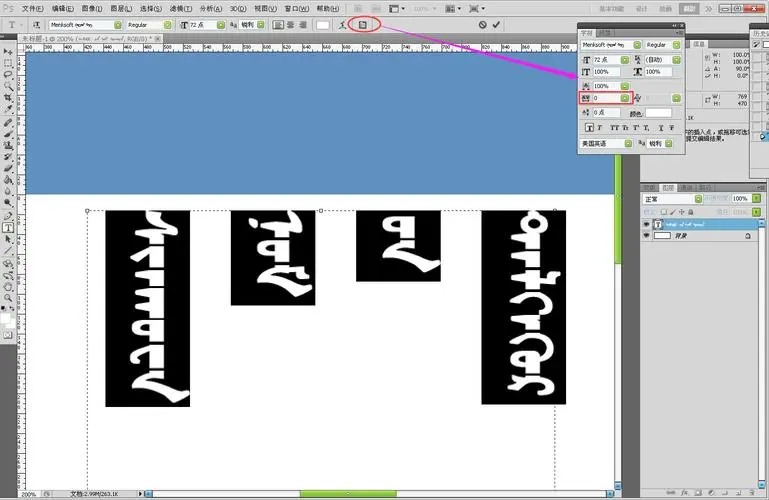The height and width of the screenshot is (500, 769).
Task: Open the 编辑(E) menu
Action: click(63, 8)
